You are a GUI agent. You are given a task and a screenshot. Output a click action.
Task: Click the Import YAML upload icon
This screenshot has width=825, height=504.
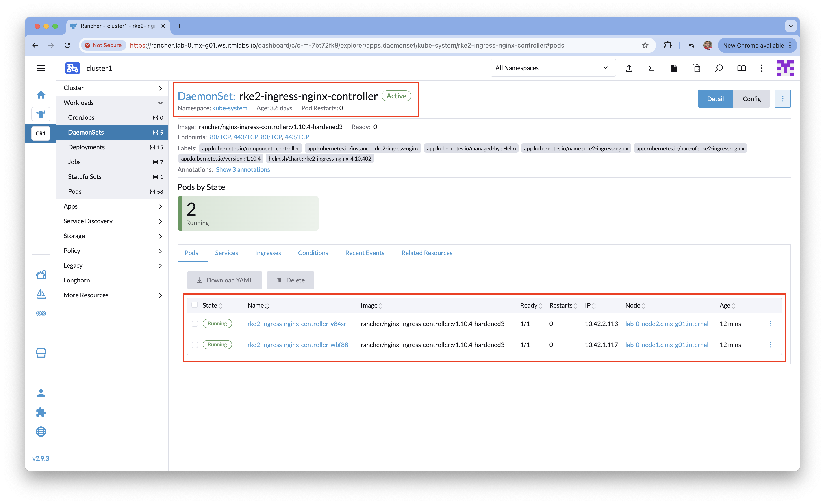coord(629,68)
